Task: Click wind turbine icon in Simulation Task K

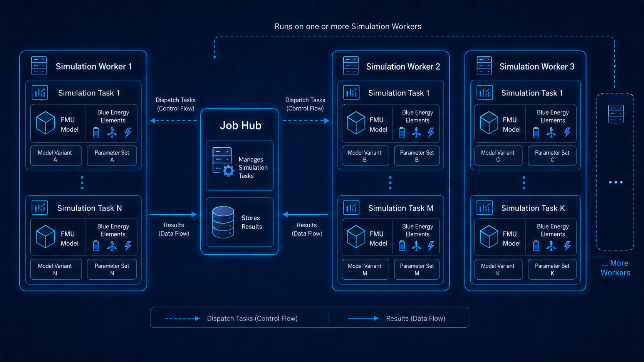Action: click(551, 246)
